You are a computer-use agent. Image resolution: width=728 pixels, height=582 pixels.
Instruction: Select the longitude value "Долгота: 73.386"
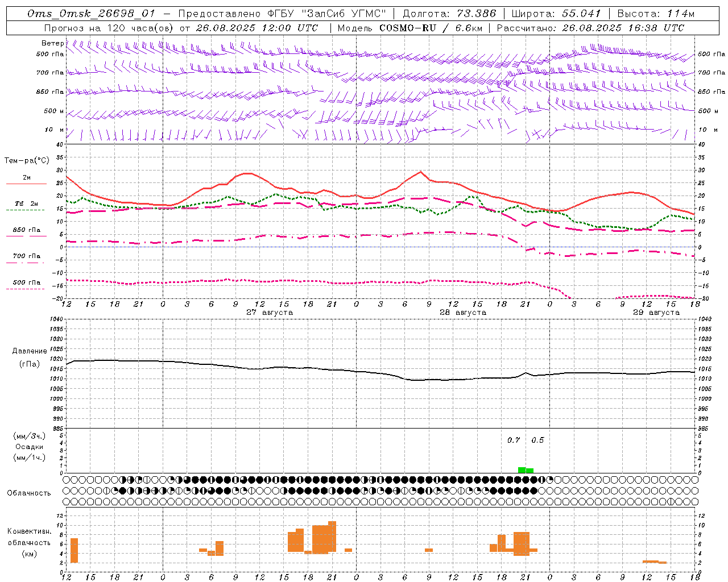pyautogui.click(x=449, y=14)
